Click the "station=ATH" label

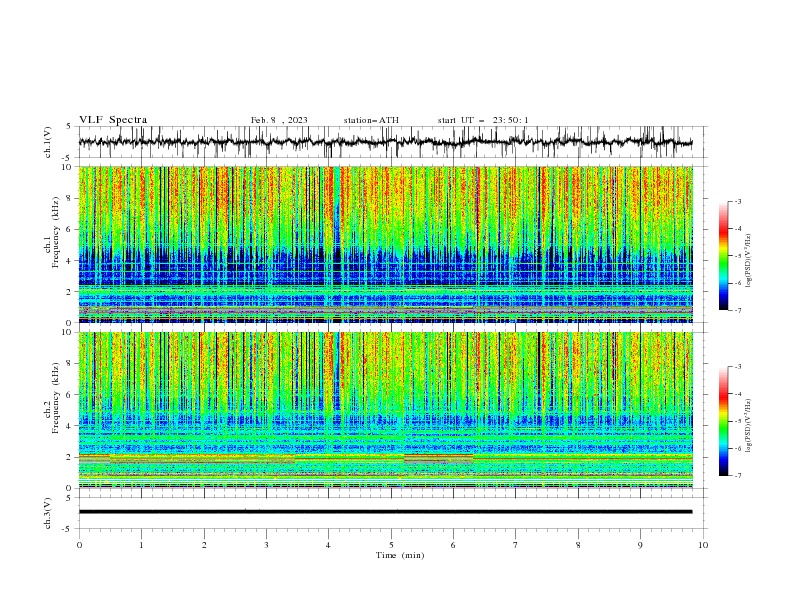(x=371, y=120)
